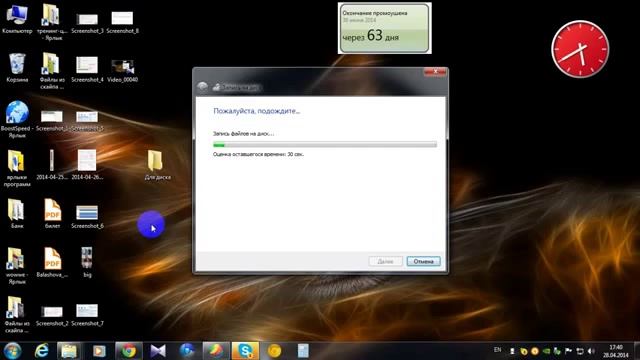The width and height of the screenshot is (640, 360).
Task: Select the 2014-04-25 file on desktop
Action: click(52, 165)
